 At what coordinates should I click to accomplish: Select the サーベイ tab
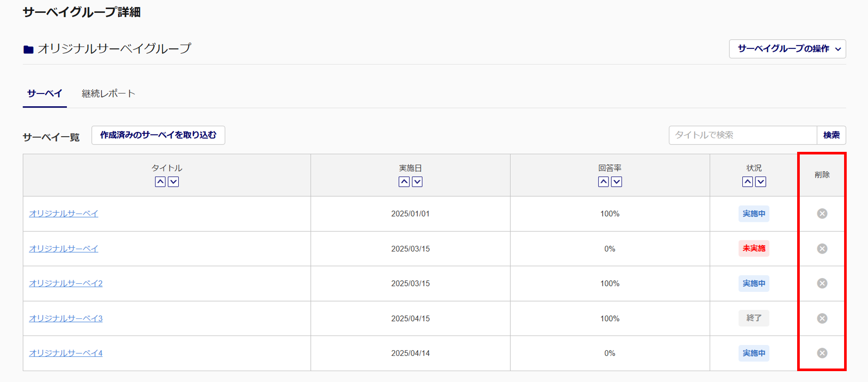[x=45, y=94]
